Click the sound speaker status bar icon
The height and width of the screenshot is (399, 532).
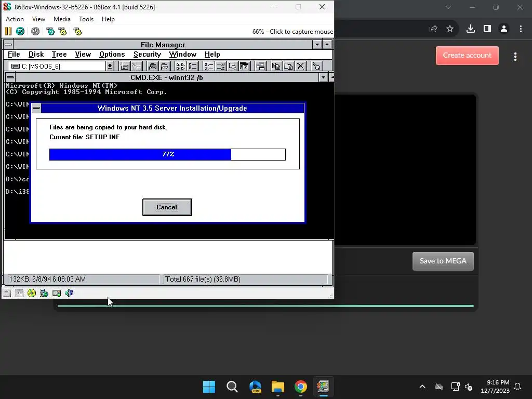69,293
